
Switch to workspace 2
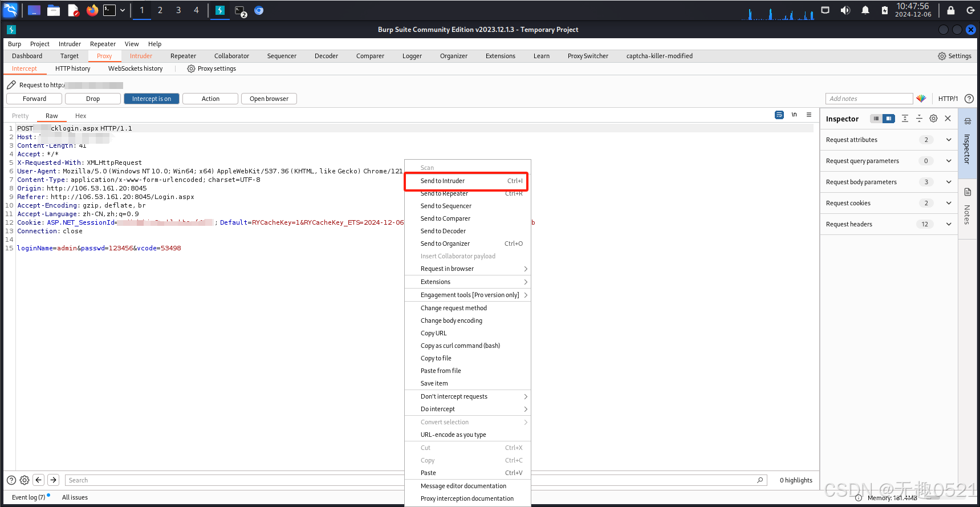[160, 10]
